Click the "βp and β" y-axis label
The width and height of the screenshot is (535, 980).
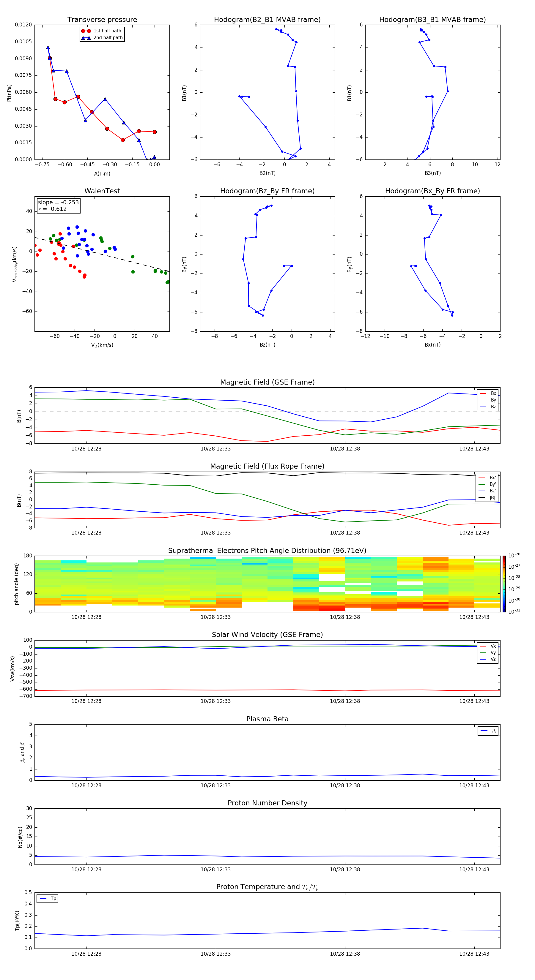point(23,752)
